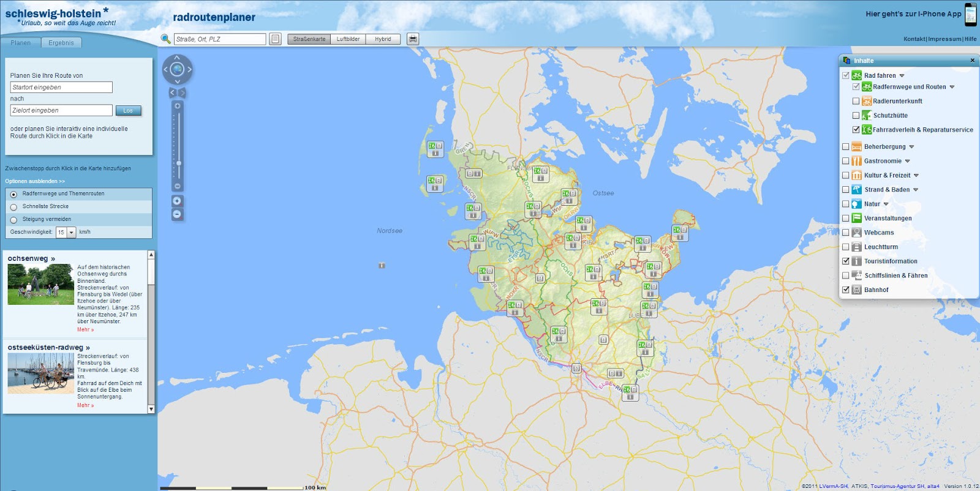Click the magnifier search icon
This screenshot has height=491, width=980.
click(165, 39)
